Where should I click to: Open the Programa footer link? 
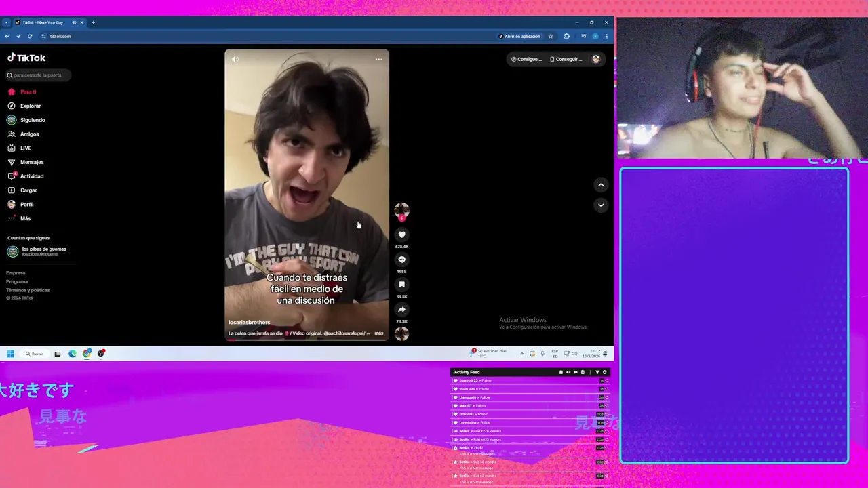[x=17, y=282]
